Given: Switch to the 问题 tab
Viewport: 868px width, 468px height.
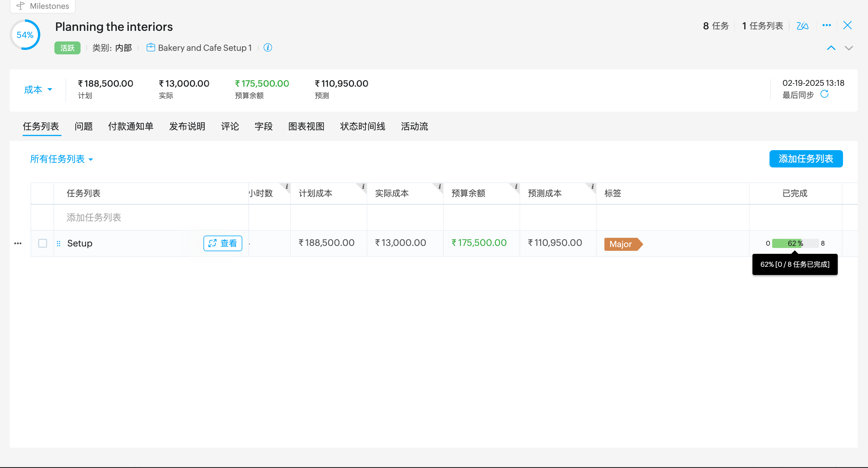Looking at the screenshot, I should tap(83, 127).
